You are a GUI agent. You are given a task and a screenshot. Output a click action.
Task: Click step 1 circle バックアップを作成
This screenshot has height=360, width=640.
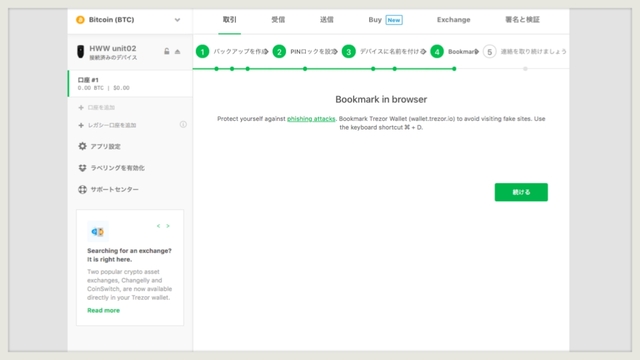[202, 52]
